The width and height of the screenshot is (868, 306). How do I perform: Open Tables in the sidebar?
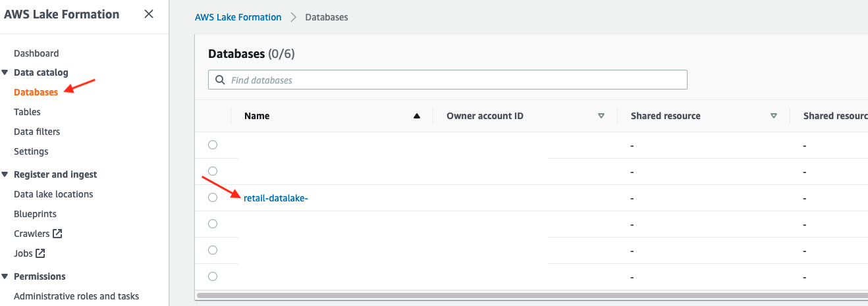point(27,112)
